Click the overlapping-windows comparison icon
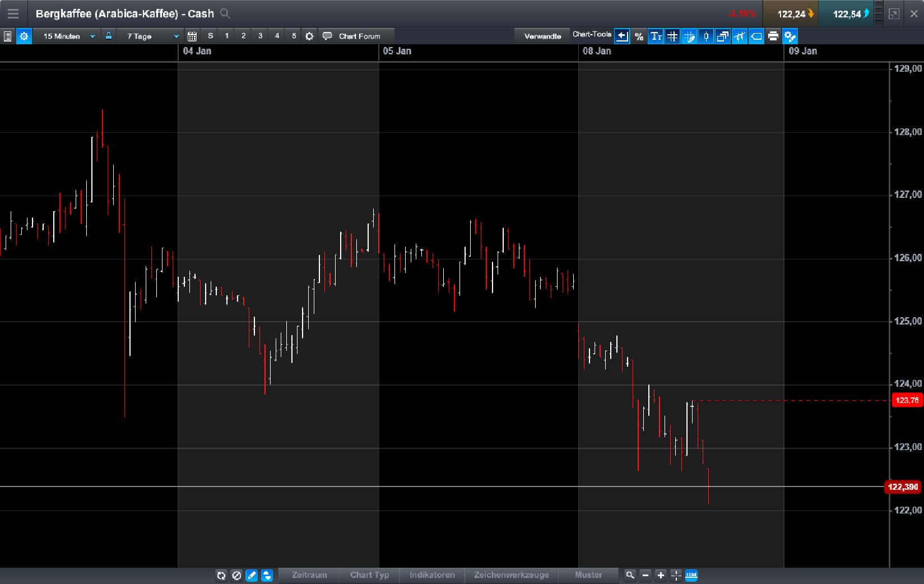Viewport: 924px width, 584px height. pyautogui.click(x=722, y=36)
